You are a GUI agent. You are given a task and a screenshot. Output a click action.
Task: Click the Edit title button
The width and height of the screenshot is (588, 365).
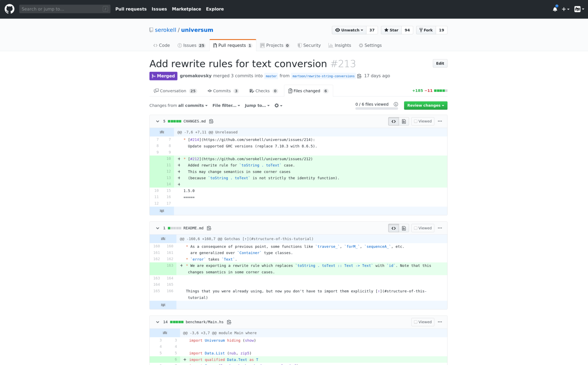point(440,64)
